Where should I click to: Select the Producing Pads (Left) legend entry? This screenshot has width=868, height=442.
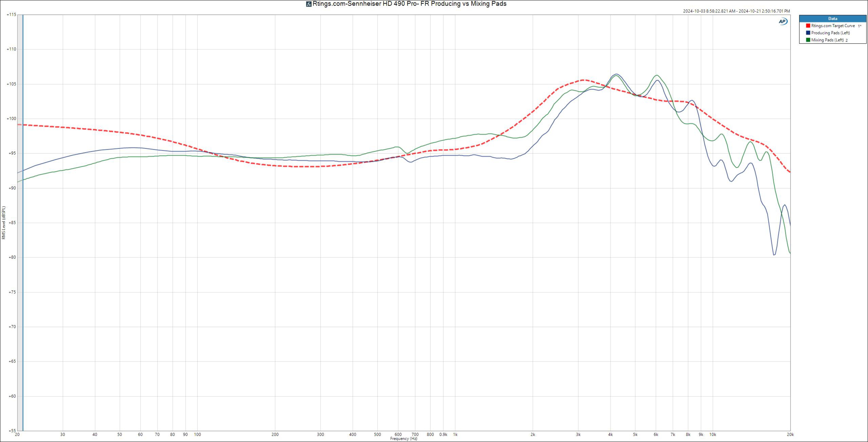(830, 33)
